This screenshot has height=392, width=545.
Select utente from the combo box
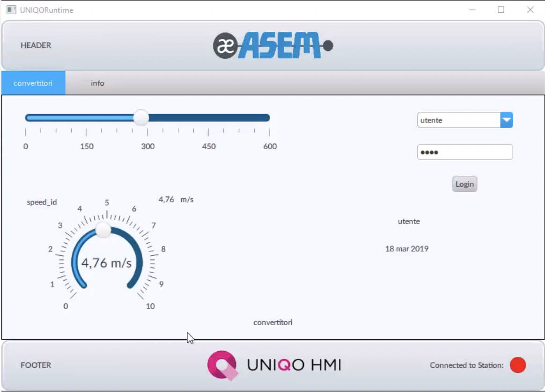click(454, 120)
